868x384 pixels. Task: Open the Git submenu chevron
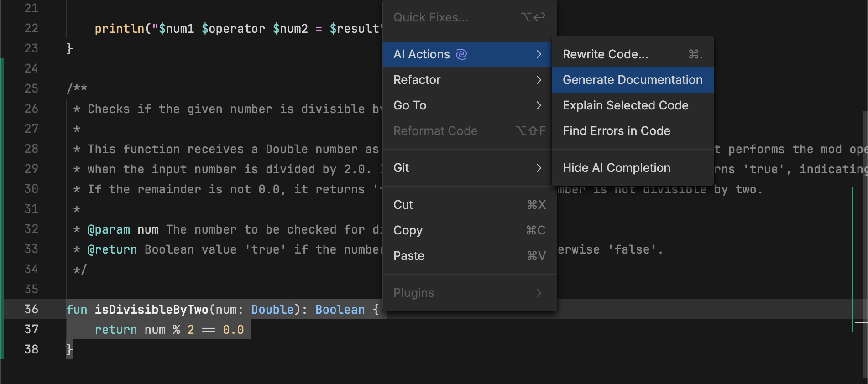[x=539, y=168]
